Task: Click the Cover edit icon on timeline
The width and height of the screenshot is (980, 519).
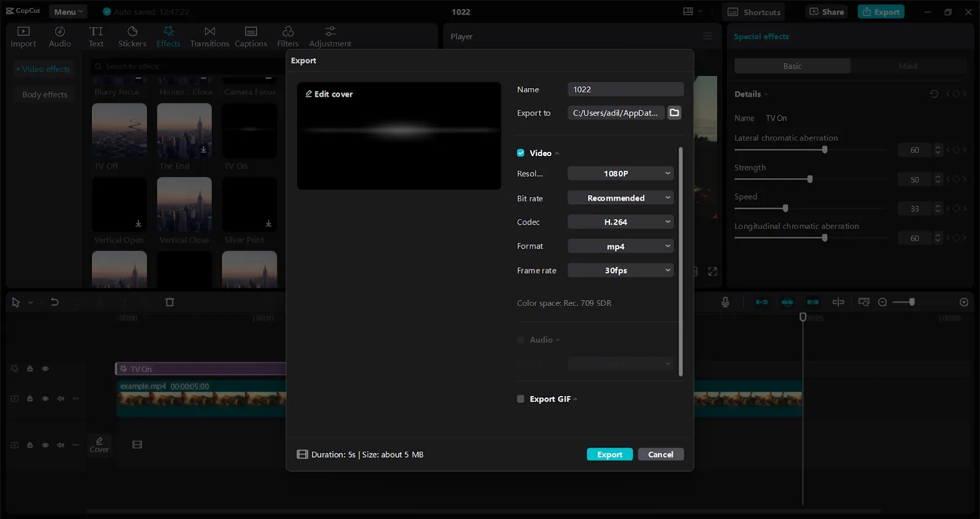Action: [x=99, y=444]
